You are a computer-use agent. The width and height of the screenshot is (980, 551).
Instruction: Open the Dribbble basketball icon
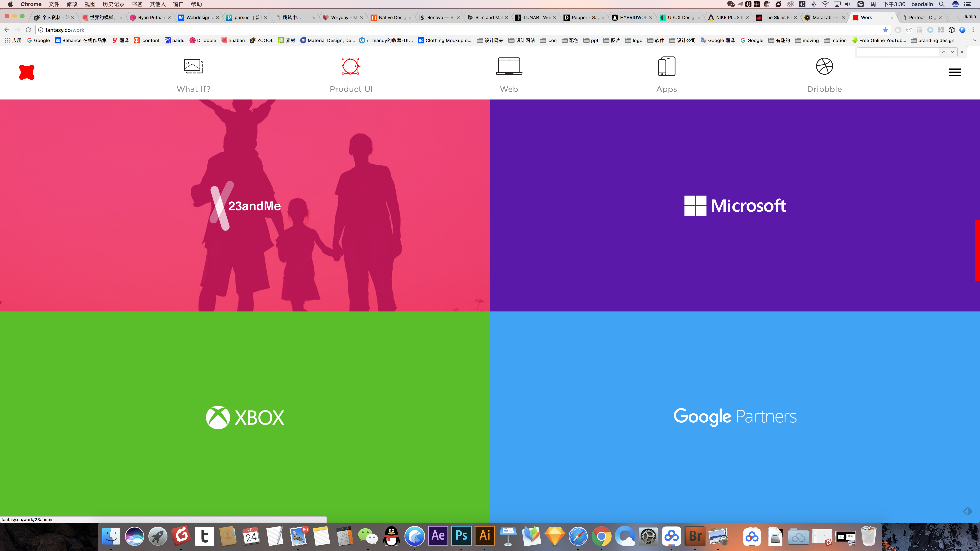pos(824,66)
